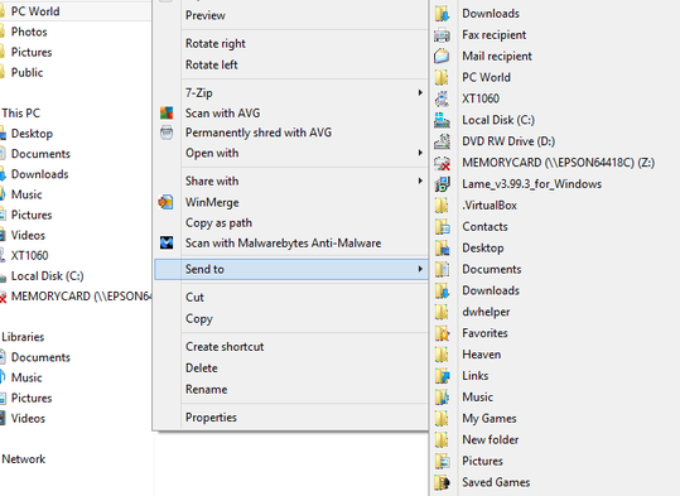Open Music under Libraries
The height and width of the screenshot is (496, 680).
coord(26,378)
